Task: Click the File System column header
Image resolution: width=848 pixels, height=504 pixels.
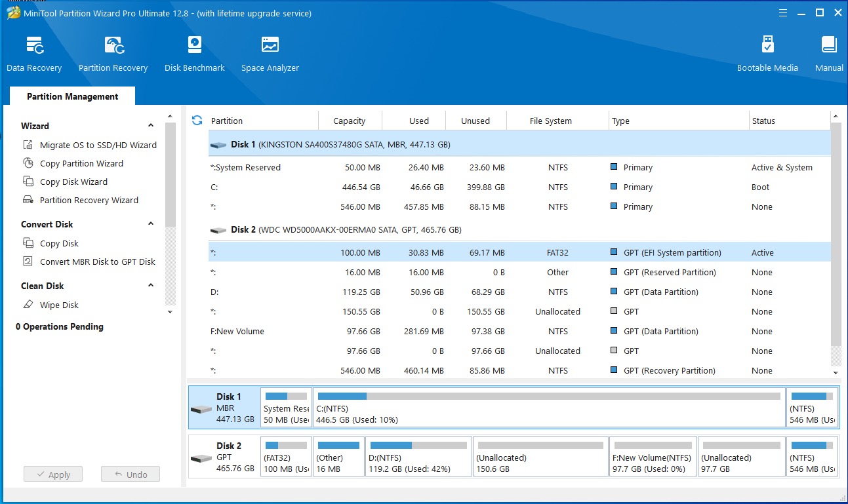Action: pos(550,121)
